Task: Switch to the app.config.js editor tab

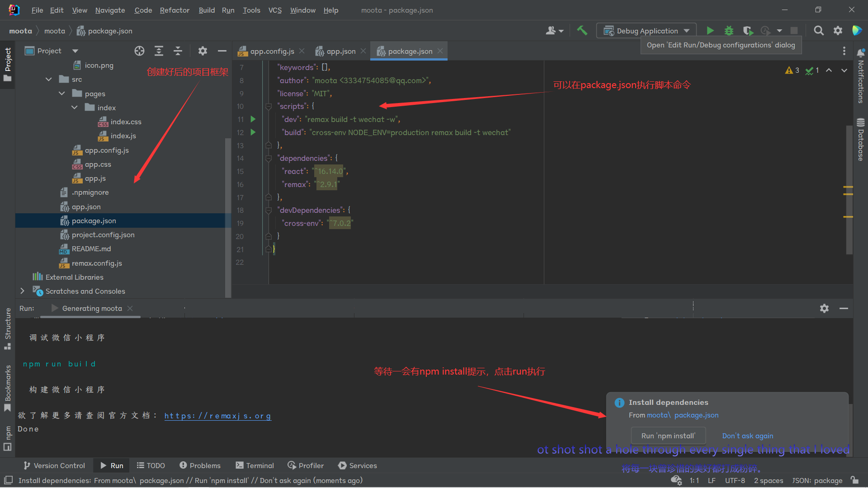Action: coord(272,52)
